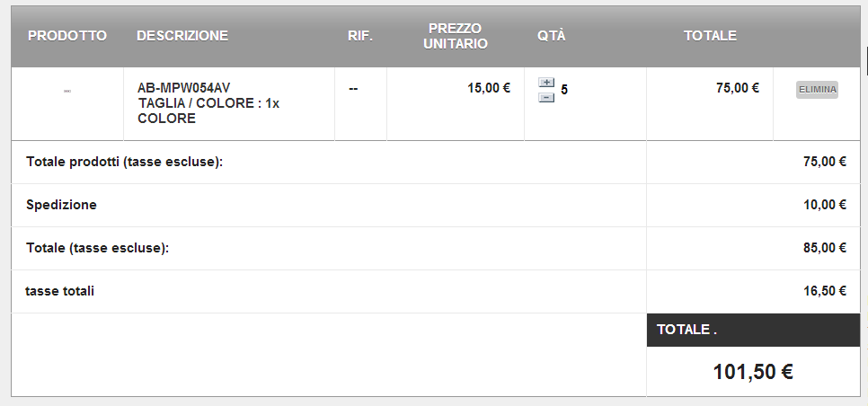Click the grand total 101,50 €
868x406 pixels.
click(753, 372)
